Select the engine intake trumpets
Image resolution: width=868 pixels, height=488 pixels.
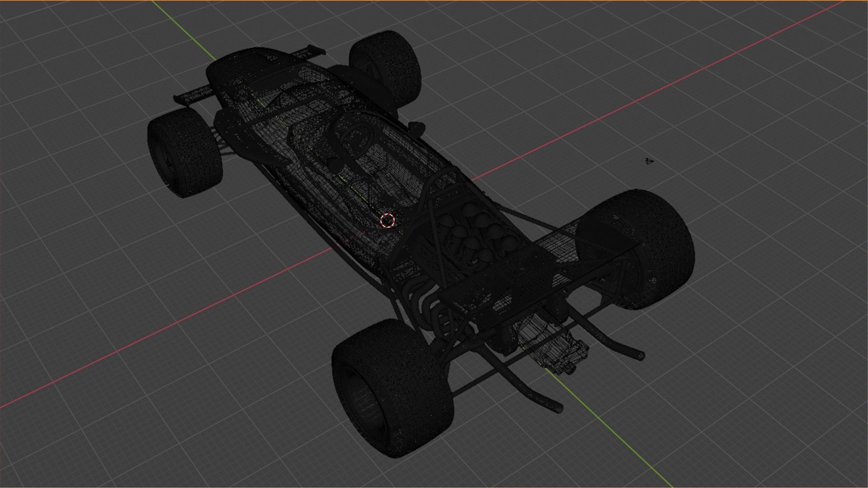point(479,235)
